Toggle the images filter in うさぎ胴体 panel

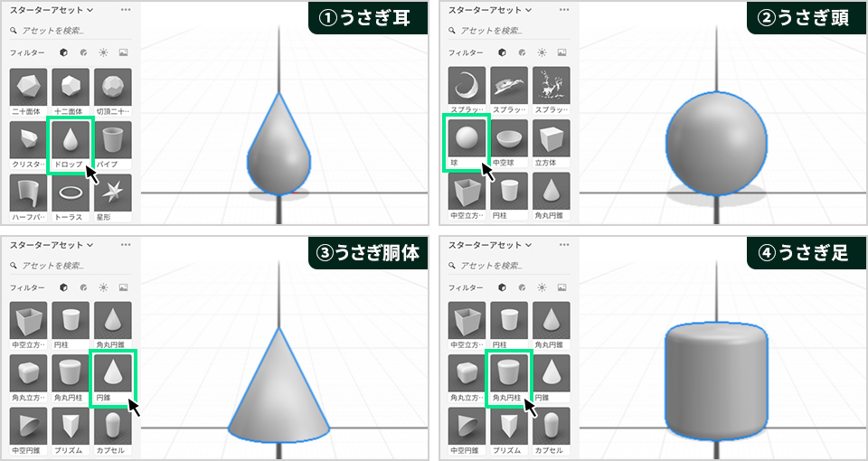click(x=124, y=287)
